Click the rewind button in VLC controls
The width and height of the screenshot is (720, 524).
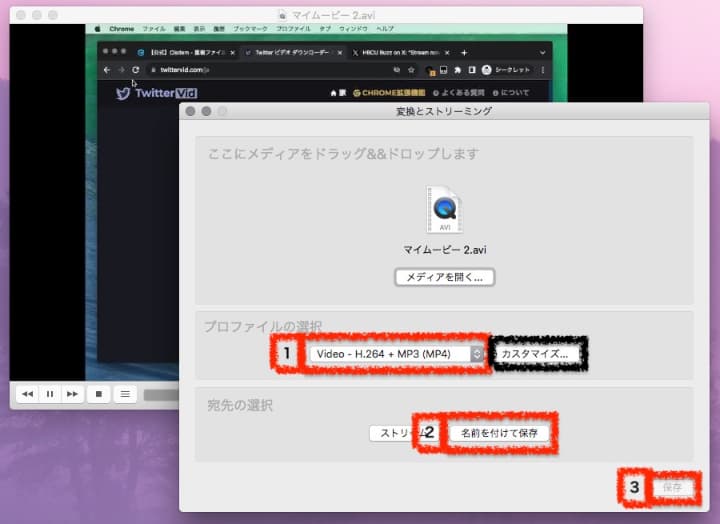27,394
